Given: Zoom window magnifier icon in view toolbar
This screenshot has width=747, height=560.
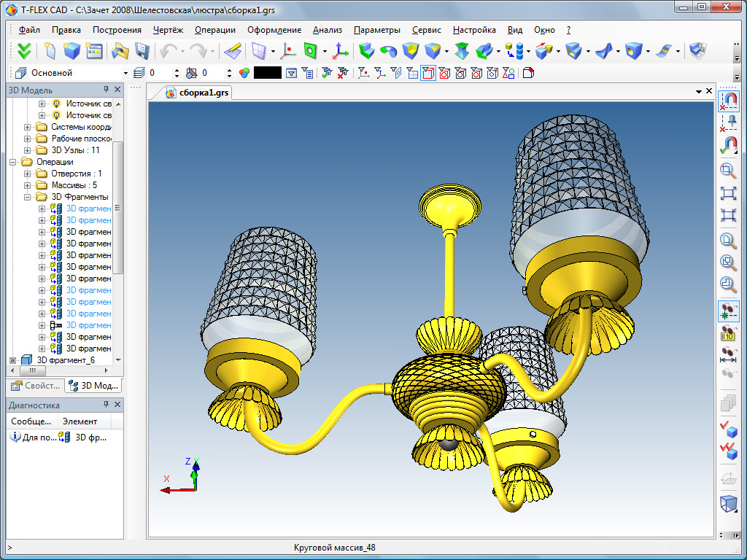Looking at the screenshot, I should tap(728, 170).
